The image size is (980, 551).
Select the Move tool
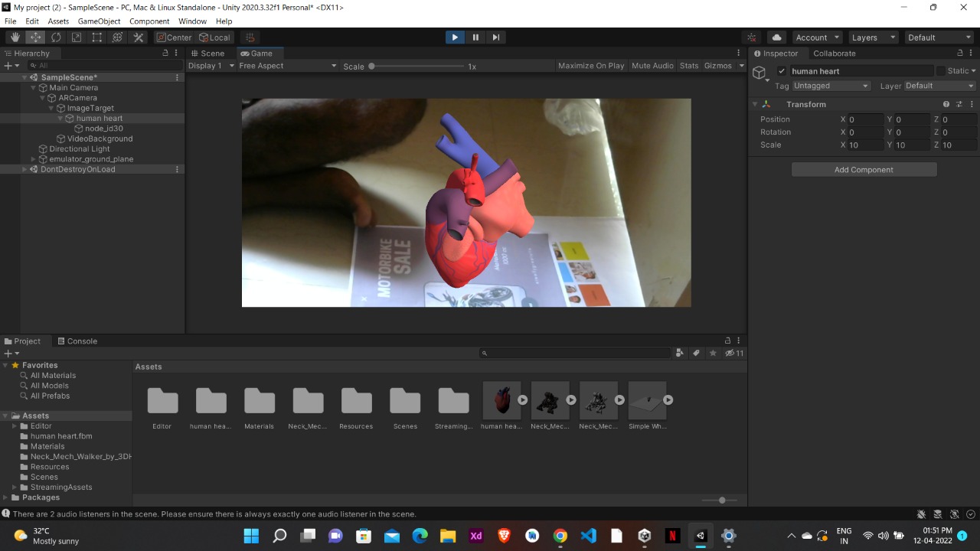(x=36, y=37)
